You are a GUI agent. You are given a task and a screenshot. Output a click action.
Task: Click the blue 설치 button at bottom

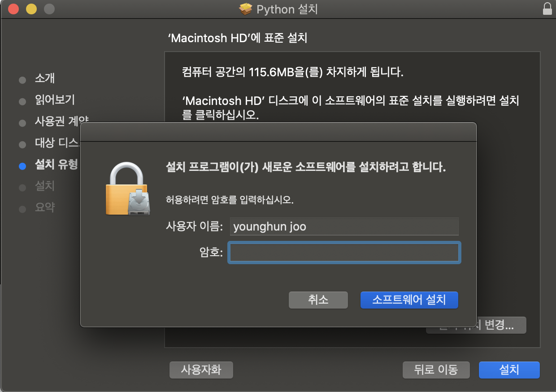pos(509,370)
